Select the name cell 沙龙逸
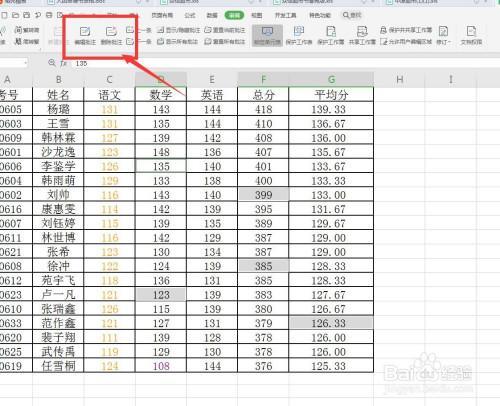Screen dimensions: 500x406 pos(58,152)
